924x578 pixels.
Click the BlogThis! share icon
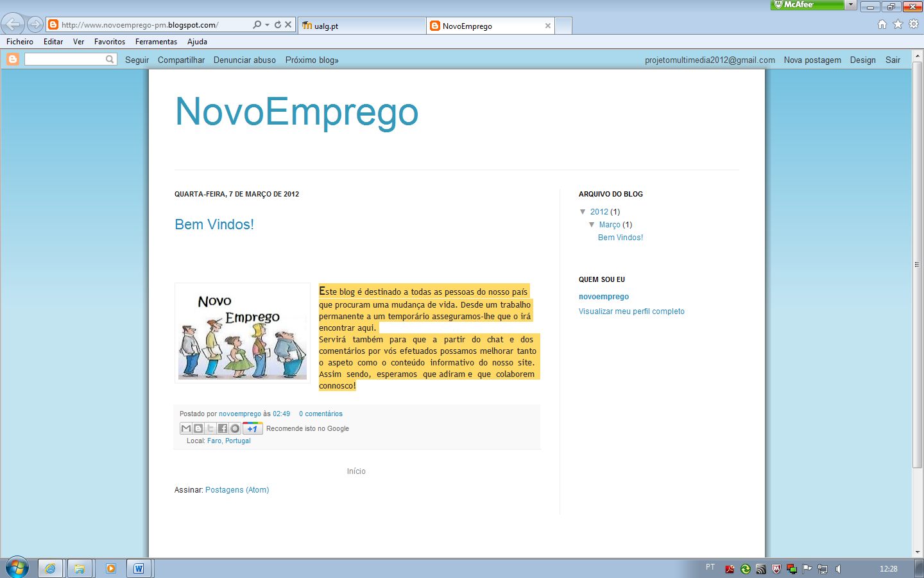pyautogui.click(x=198, y=428)
